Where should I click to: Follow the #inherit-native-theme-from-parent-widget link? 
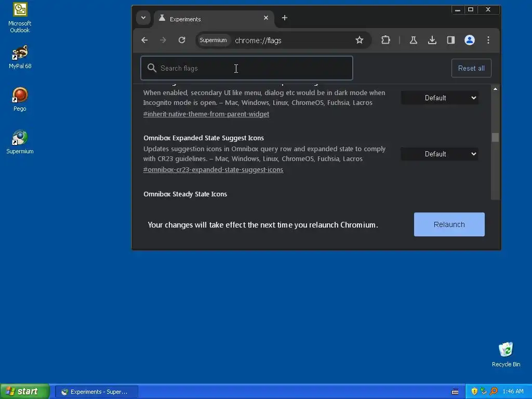point(206,114)
